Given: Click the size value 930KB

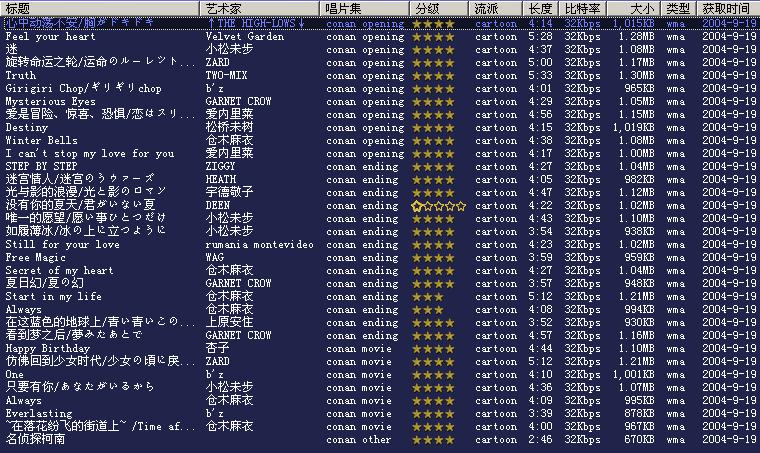Looking at the screenshot, I should coord(639,323).
